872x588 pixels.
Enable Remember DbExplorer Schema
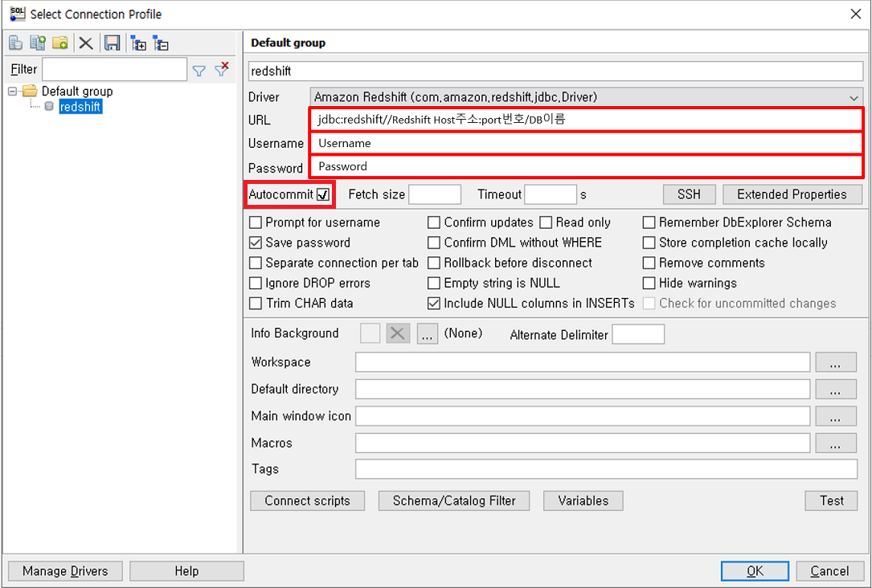649,223
